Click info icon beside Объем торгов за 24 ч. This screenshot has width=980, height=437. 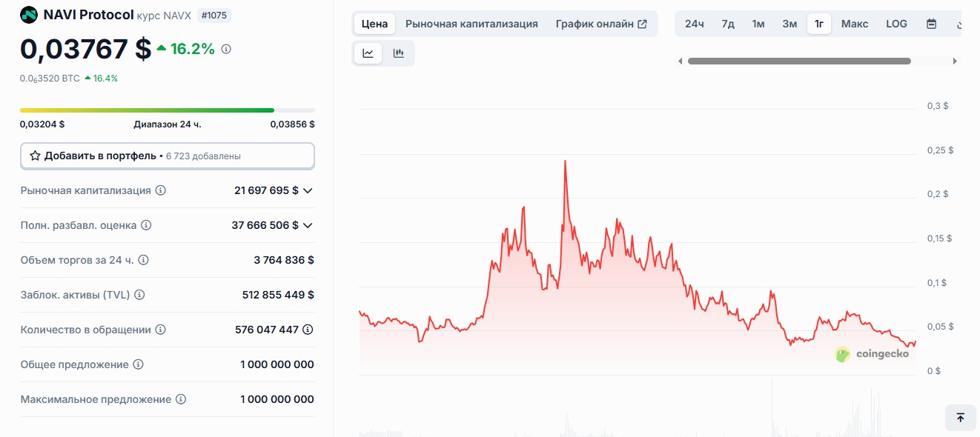(x=144, y=260)
